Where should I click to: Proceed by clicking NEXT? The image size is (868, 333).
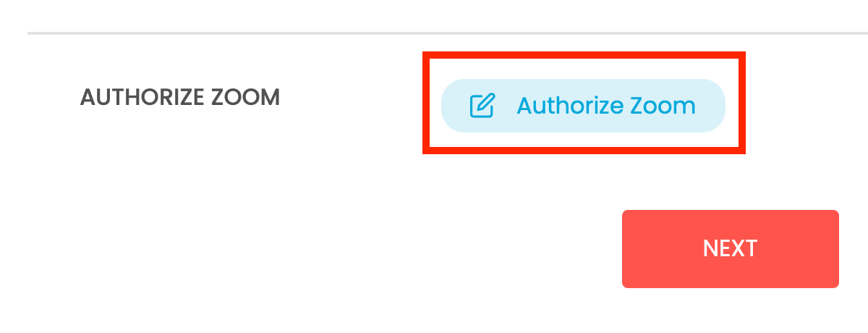coord(731,249)
